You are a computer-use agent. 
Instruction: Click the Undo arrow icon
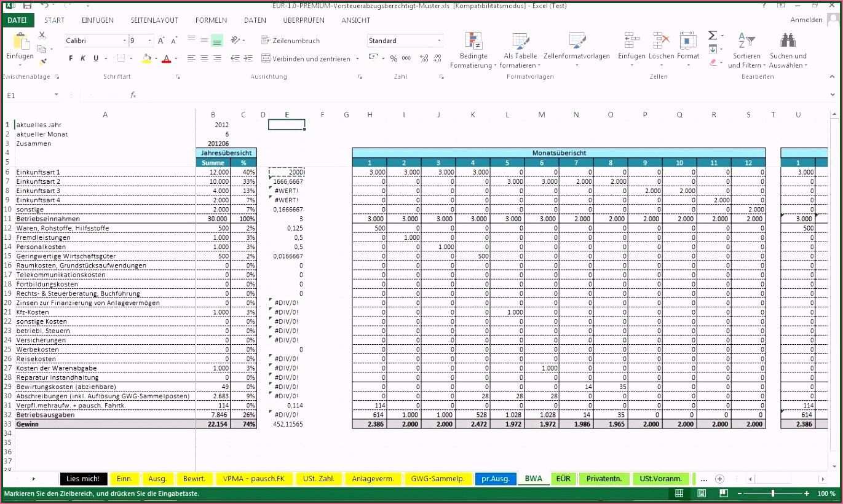click(44, 5)
